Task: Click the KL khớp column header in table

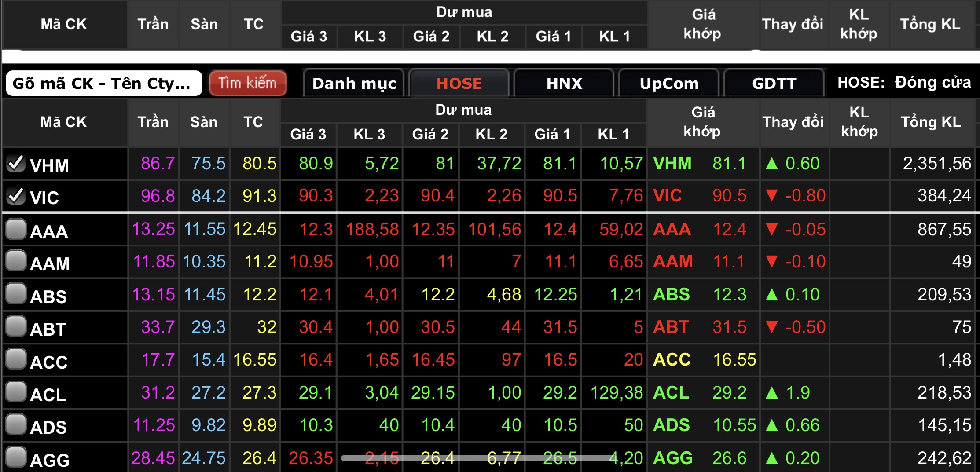Action: pyautogui.click(x=859, y=122)
